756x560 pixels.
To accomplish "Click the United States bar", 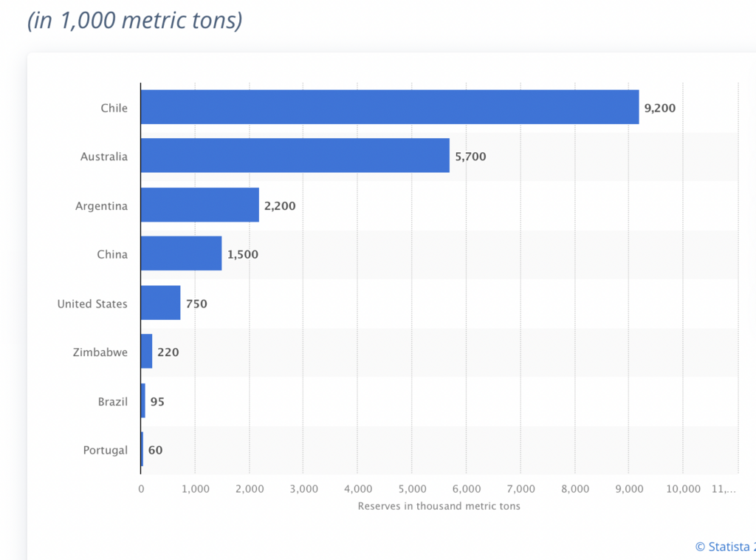I will tap(160, 303).
